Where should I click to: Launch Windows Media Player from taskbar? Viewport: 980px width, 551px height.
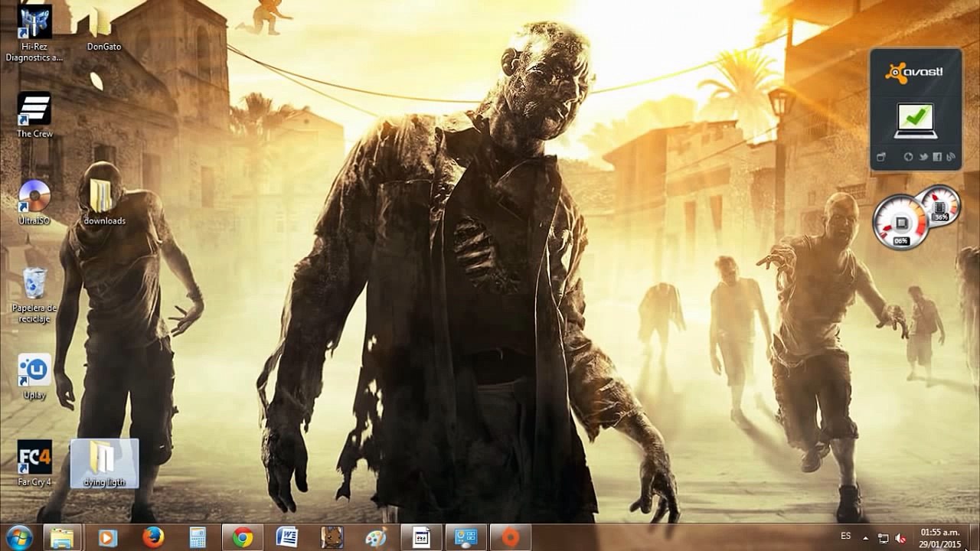pyautogui.click(x=108, y=538)
